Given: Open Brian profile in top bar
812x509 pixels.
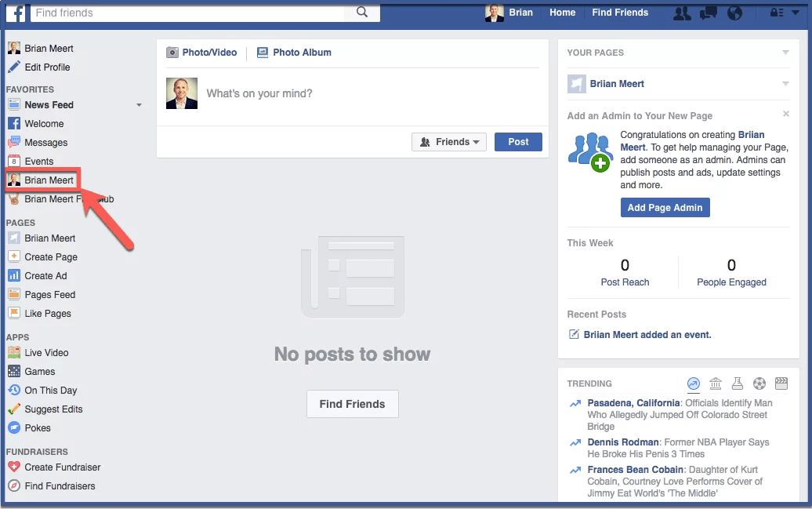Looking at the screenshot, I should click(509, 13).
